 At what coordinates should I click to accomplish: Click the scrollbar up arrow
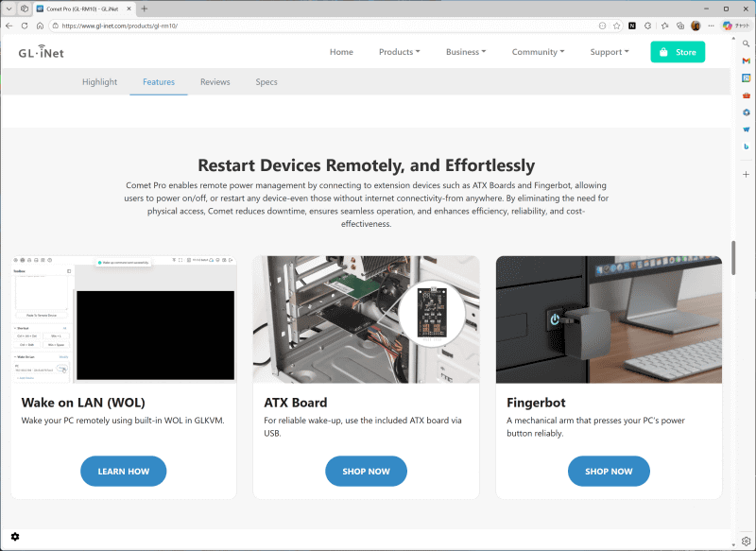click(733, 38)
